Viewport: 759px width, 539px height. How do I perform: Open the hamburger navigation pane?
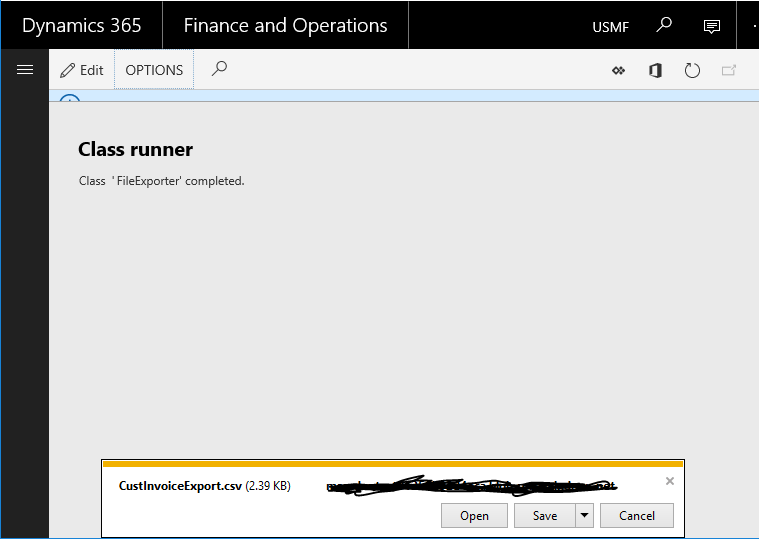(25, 70)
